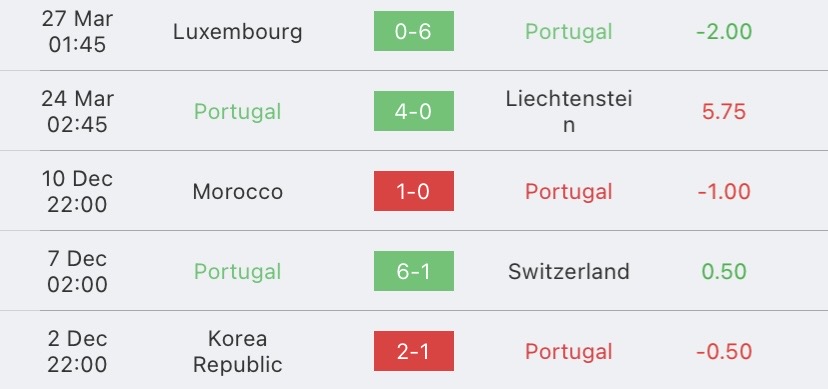Open the 0-6 Luxembourg vs Portugal score
828x389 pixels.
click(x=413, y=31)
